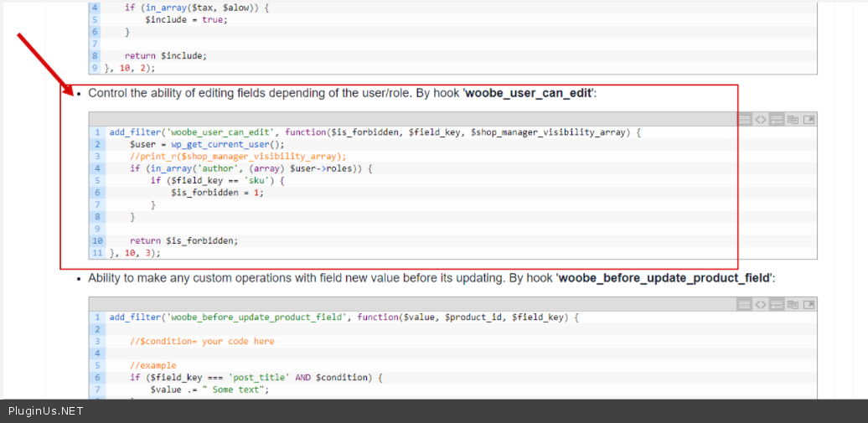Toggle line wrap in woobe_user_can_edit code block
Image resolution: width=868 pixels, height=423 pixels.
777,120
